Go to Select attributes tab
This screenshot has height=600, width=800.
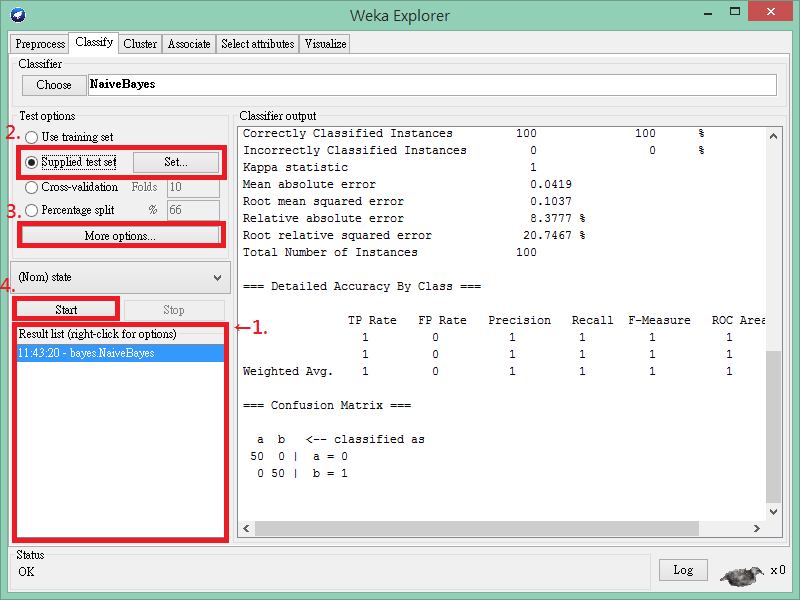258,44
